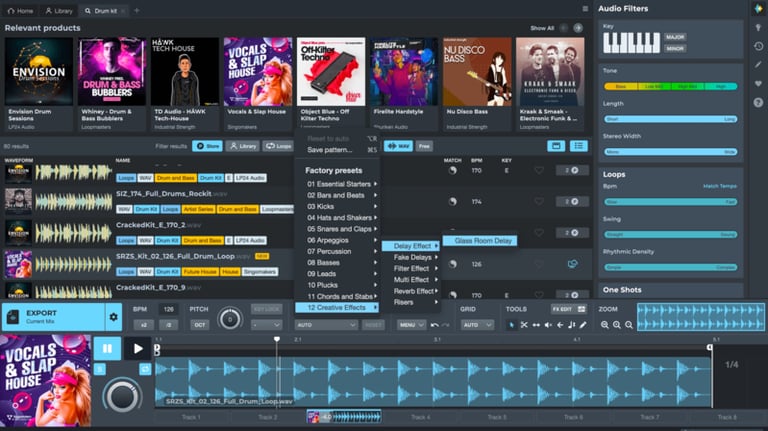Expand 04 Hats and Shakers submenu
This screenshot has width=768, height=431.
click(342, 217)
